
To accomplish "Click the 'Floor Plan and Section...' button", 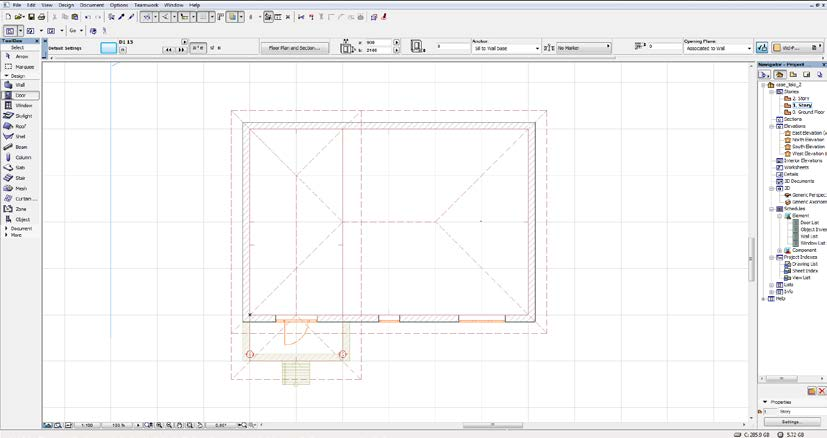I will click(295, 48).
